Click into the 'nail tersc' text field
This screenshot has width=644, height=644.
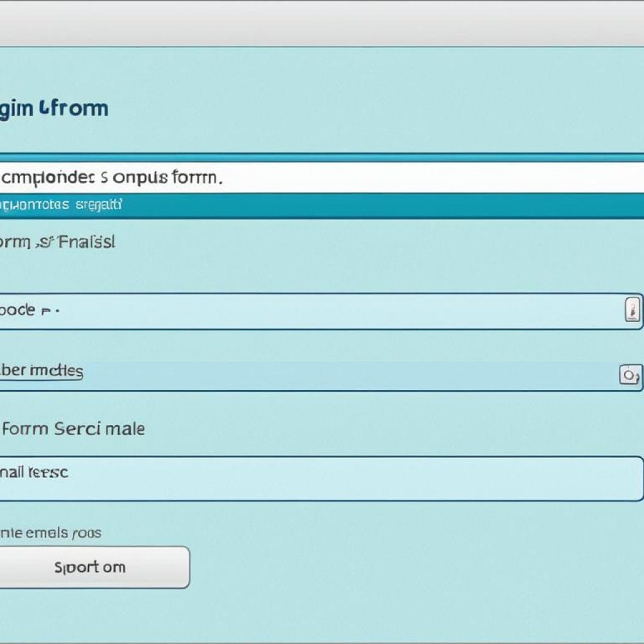click(314, 479)
